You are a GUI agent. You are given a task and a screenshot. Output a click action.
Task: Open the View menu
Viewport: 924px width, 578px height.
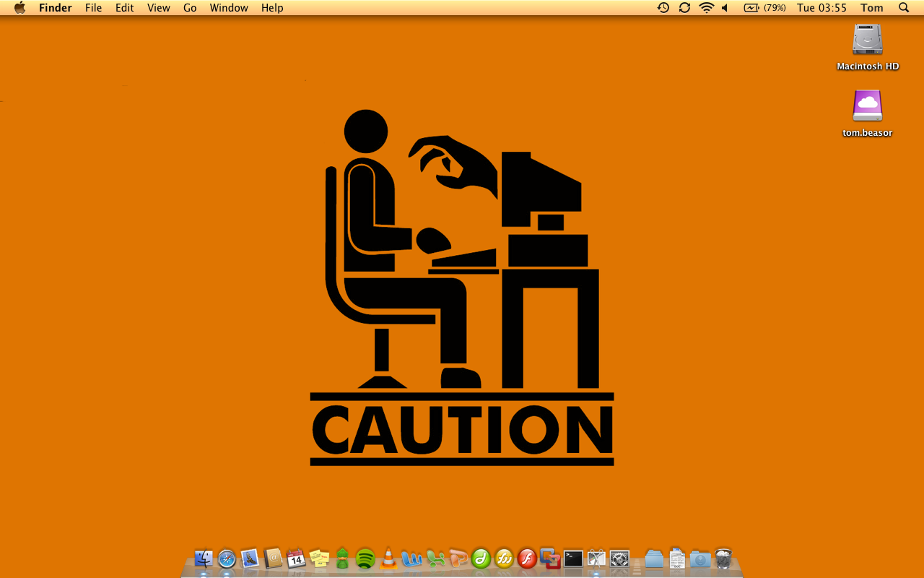coord(159,8)
